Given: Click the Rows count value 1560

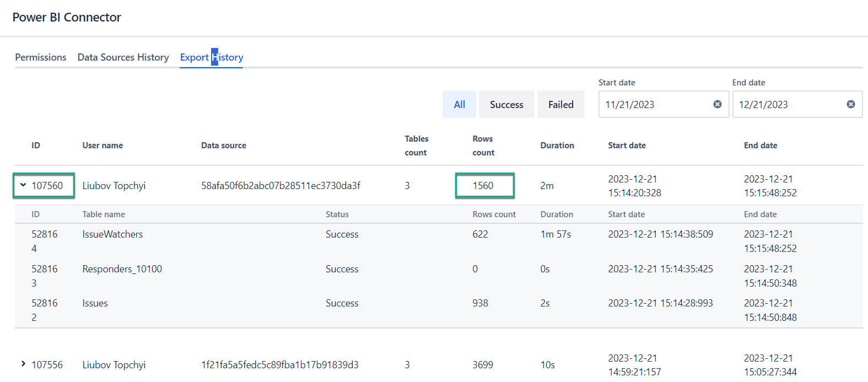Looking at the screenshot, I should coord(483,186).
